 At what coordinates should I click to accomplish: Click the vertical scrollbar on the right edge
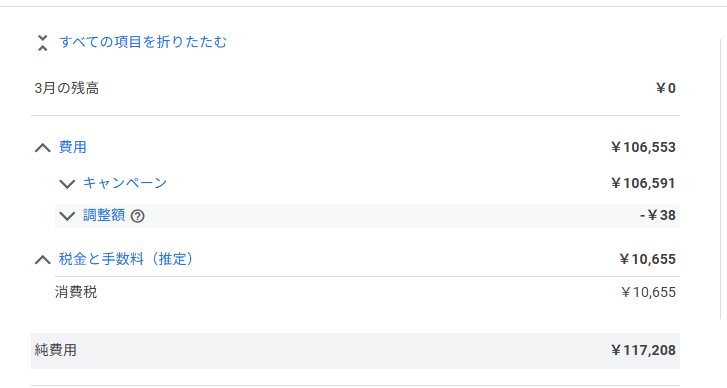coord(721,179)
